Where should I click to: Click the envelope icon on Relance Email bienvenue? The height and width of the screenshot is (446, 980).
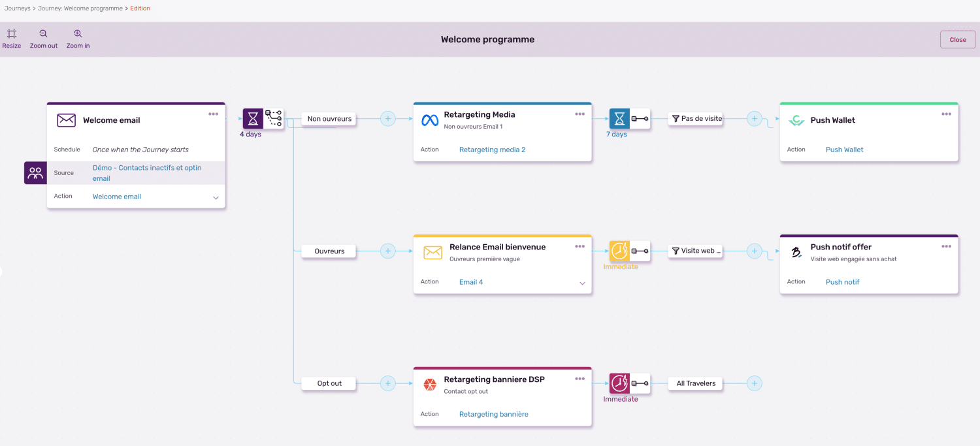(432, 251)
